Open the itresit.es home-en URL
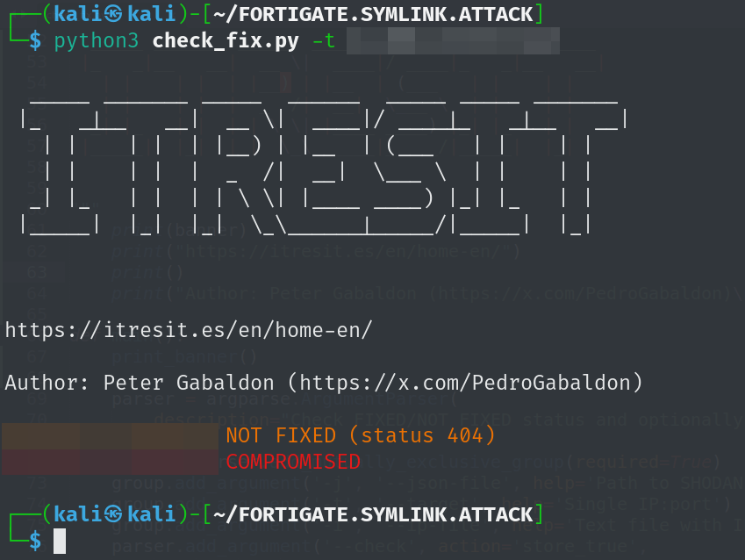The width and height of the screenshot is (745, 560). pyautogui.click(x=189, y=331)
